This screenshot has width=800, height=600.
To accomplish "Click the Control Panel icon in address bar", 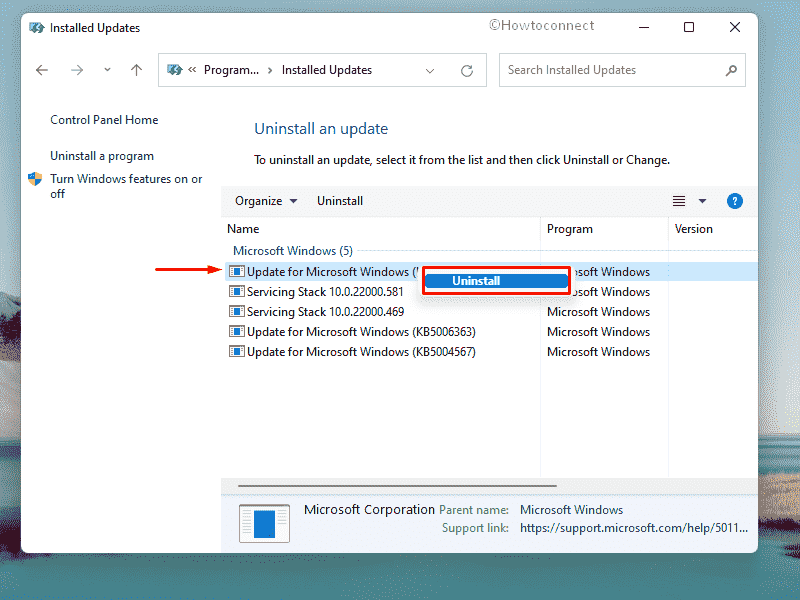I will tap(174, 70).
